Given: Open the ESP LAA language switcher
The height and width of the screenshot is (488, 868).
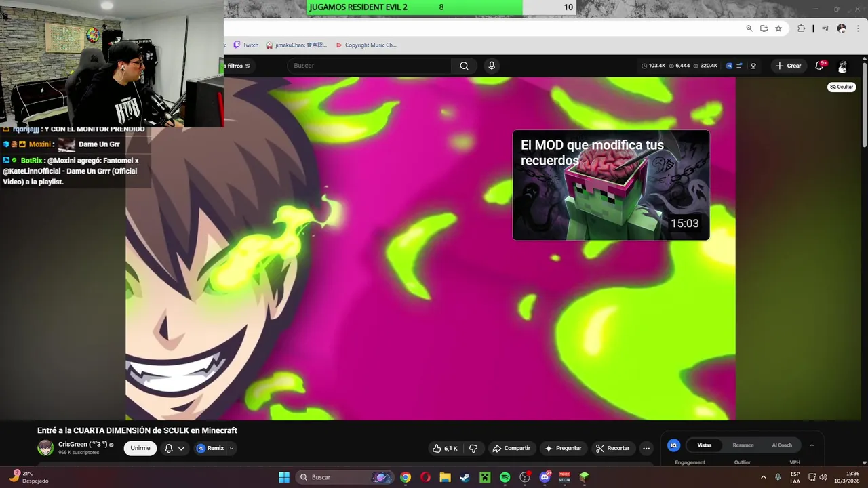Looking at the screenshot, I should (x=795, y=477).
